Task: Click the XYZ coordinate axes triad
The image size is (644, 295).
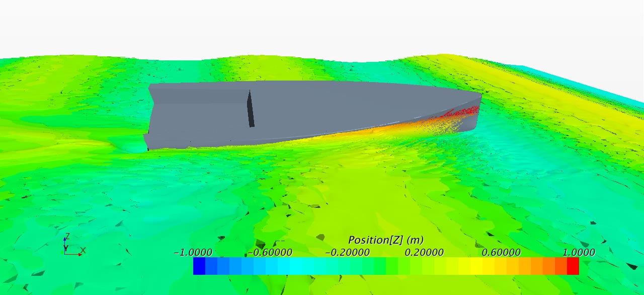Action: click(74, 245)
